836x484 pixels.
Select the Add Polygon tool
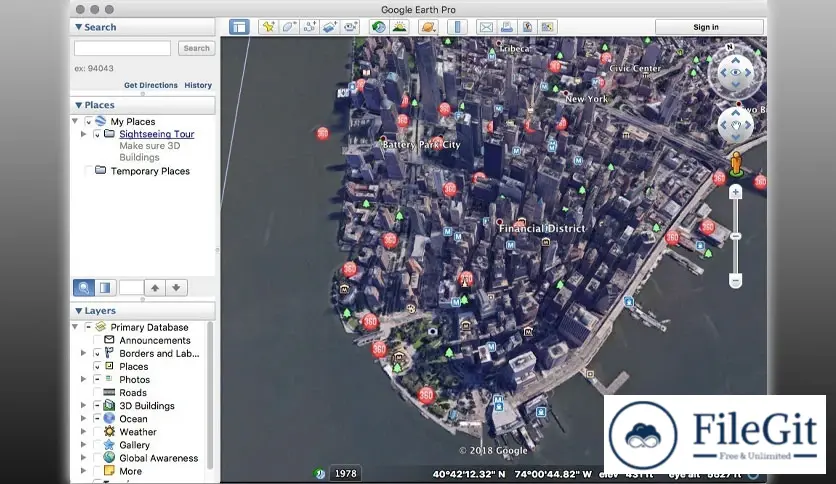(288, 27)
